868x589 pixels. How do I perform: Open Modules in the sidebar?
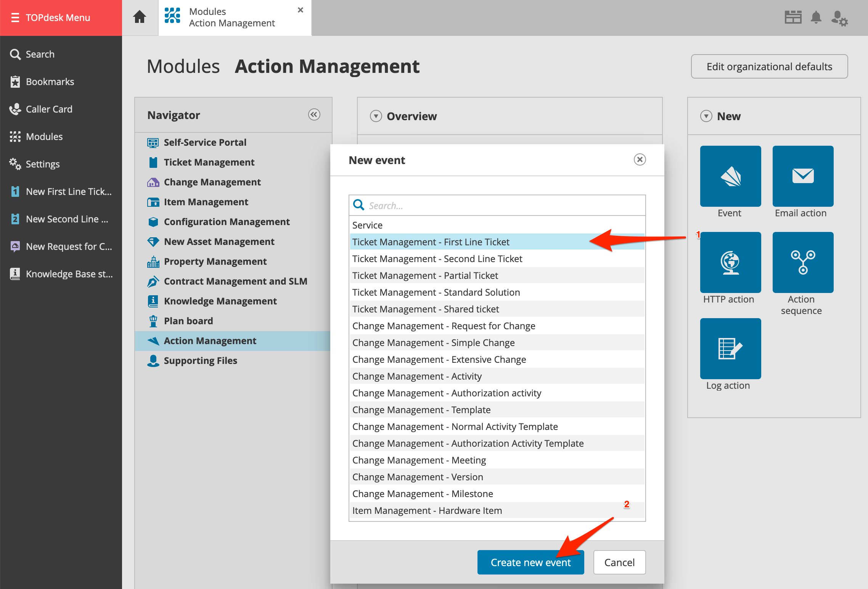point(44,137)
